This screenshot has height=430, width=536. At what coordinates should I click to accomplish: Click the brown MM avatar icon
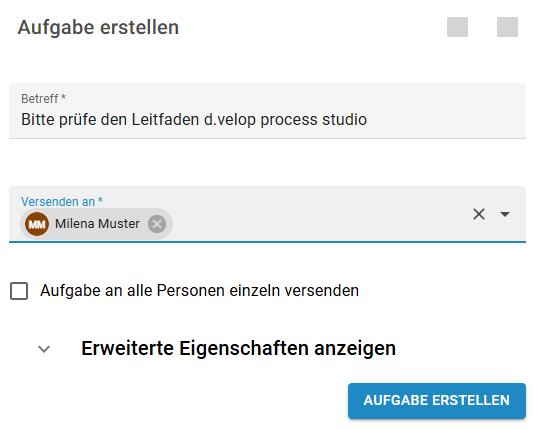[x=37, y=224]
